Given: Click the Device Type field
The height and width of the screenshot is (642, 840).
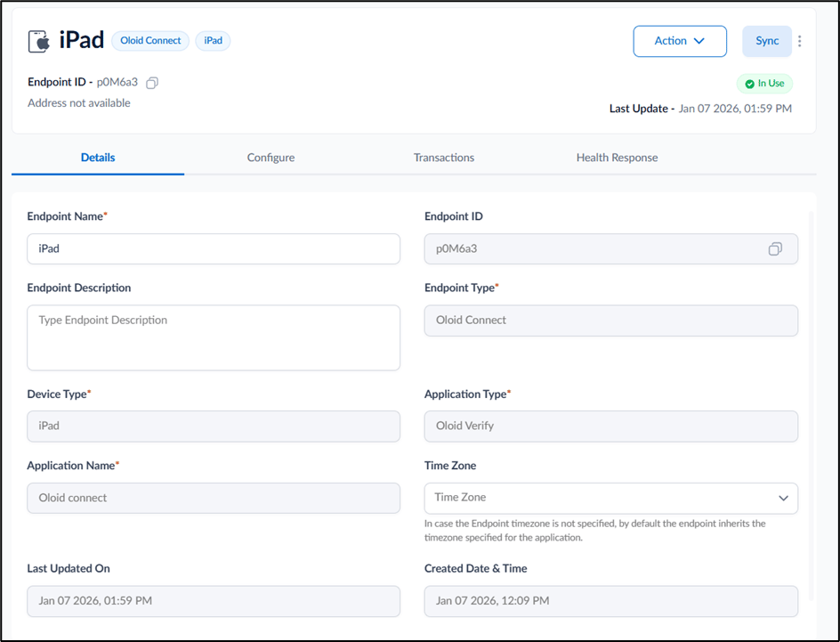Looking at the screenshot, I should click(214, 426).
